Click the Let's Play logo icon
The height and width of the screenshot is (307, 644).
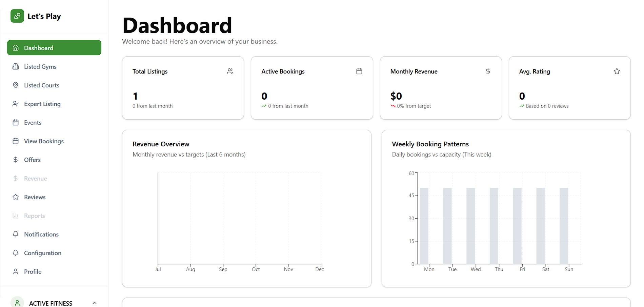pyautogui.click(x=17, y=16)
